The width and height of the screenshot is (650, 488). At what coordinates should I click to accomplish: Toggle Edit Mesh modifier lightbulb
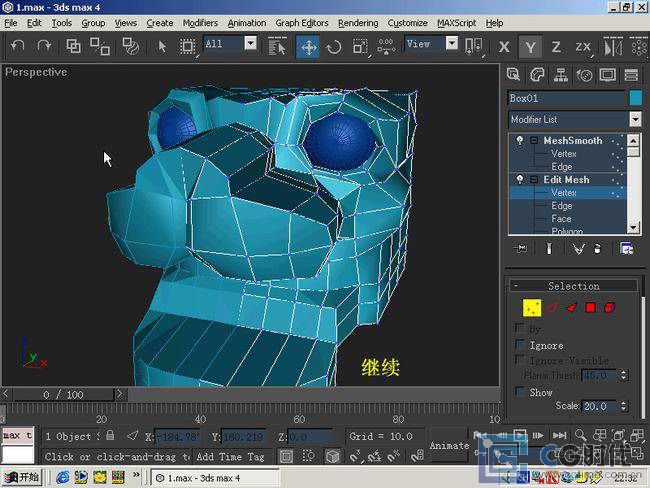(x=519, y=180)
